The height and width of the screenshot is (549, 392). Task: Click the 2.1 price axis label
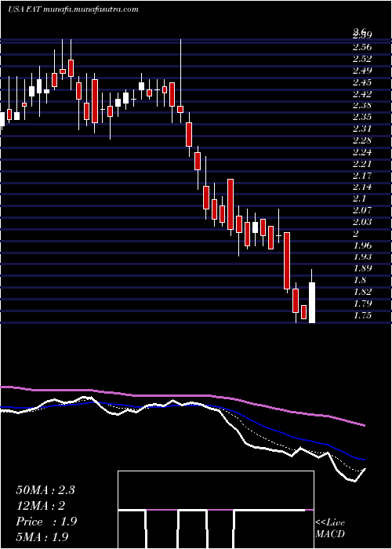click(359, 198)
